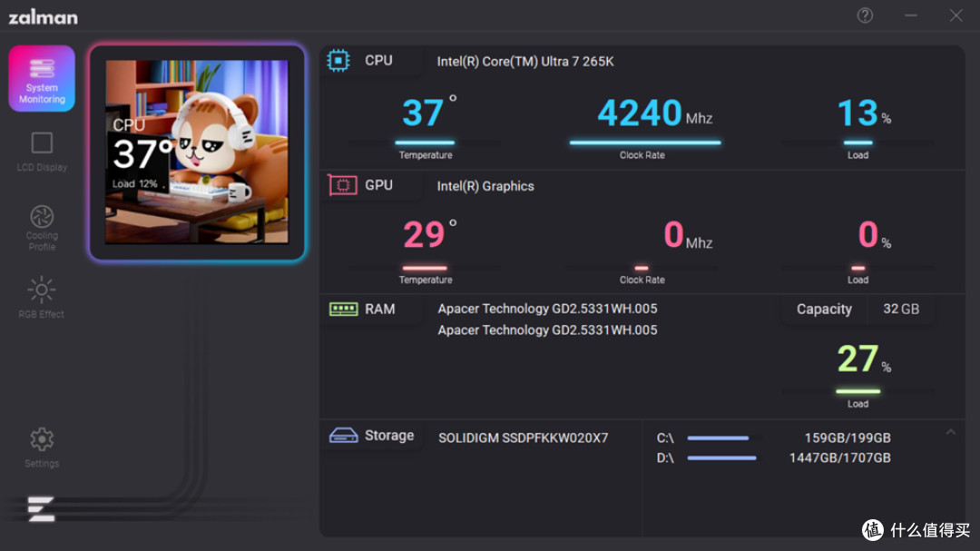Screen dimensions: 980x551
Task: Click the SOLIDIGM SSDPFKKW020X7 drive name
Action: coord(524,438)
